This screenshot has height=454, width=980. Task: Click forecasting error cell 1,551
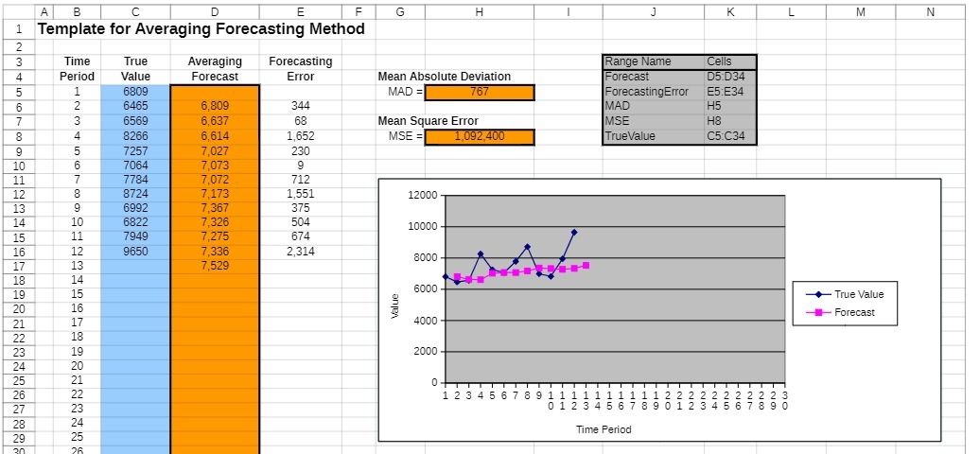tap(301, 194)
